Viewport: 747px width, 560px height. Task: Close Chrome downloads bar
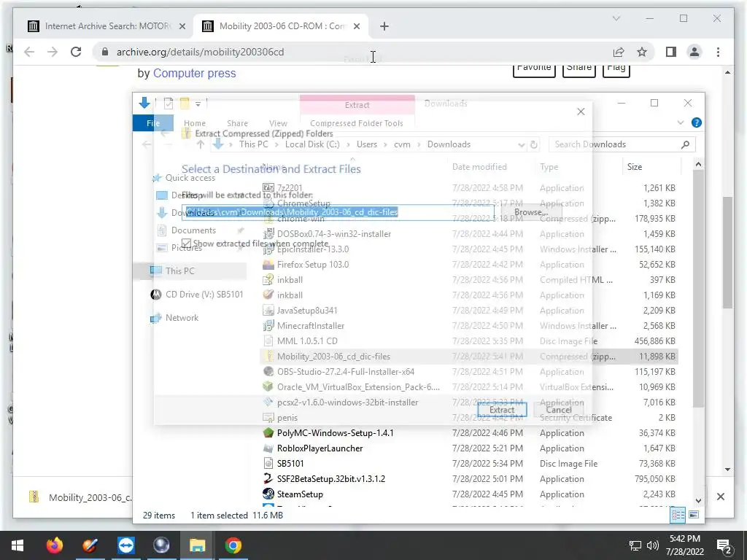pos(720,497)
